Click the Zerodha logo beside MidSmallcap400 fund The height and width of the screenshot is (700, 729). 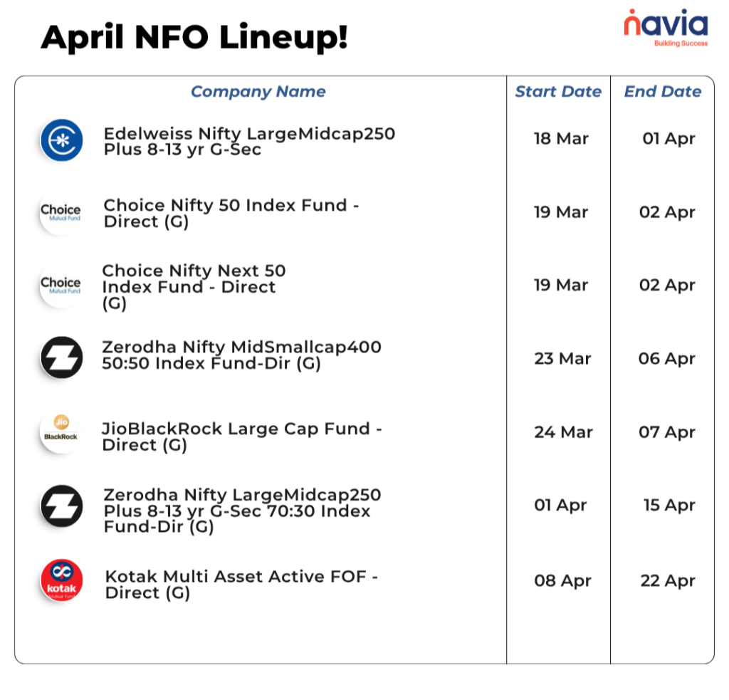[61, 357]
